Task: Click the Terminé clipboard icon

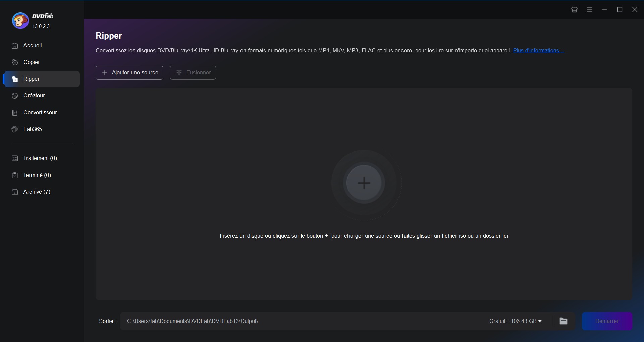Action: click(15, 175)
